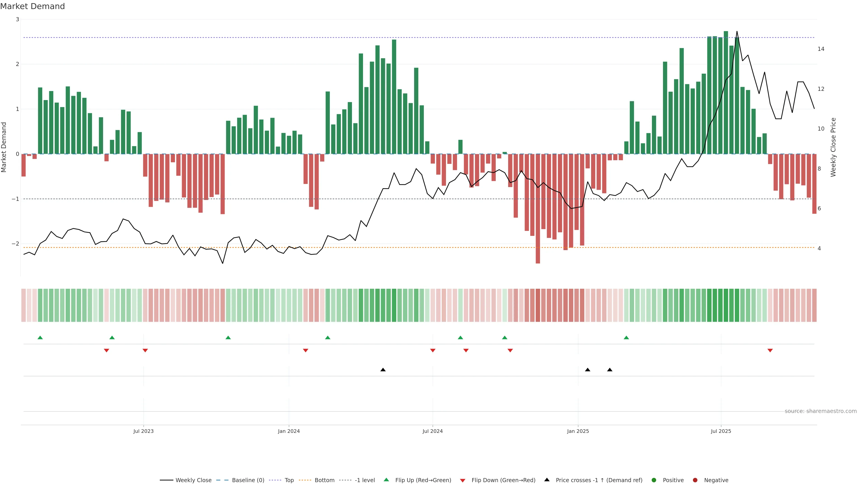Toggle the Top dotted line legend entry
The height and width of the screenshot is (488, 868).
[x=289, y=480]
